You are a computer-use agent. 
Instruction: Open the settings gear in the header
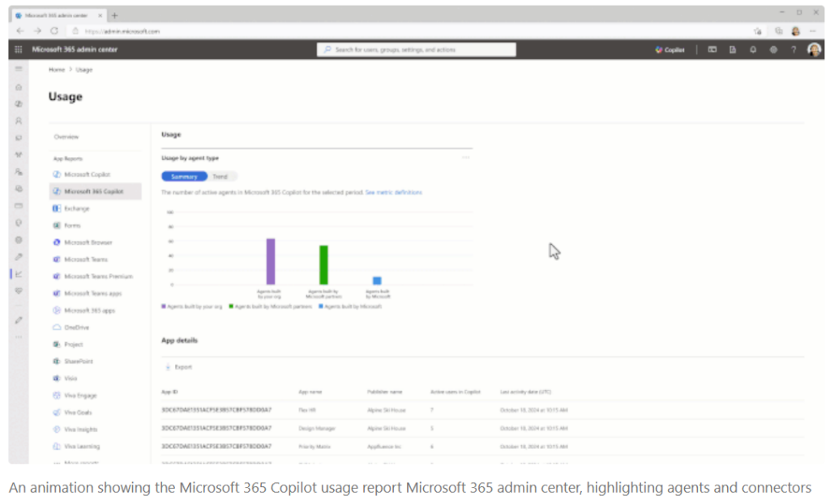coord(773,49)
